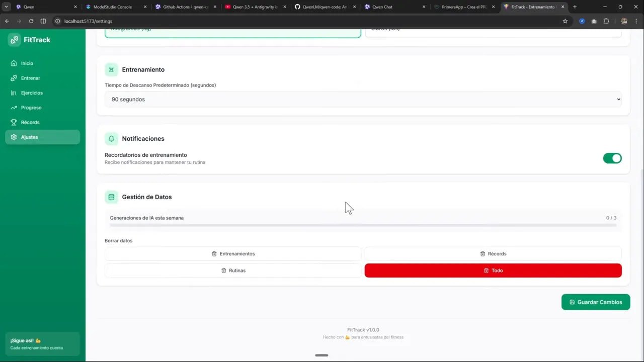Click the Borrar Rutinas option
The height and width of the screenshot is (362, 644).
click(233, 270)
